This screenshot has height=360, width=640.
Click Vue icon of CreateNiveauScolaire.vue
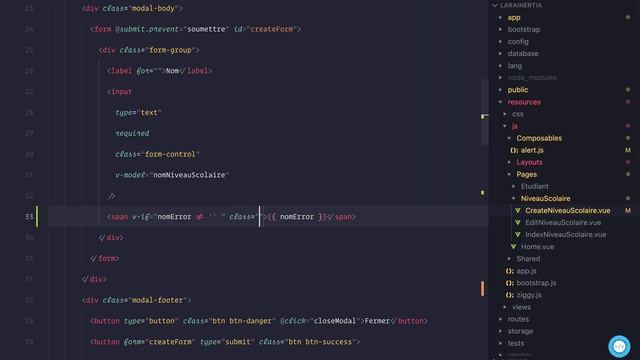coord(518,211)
